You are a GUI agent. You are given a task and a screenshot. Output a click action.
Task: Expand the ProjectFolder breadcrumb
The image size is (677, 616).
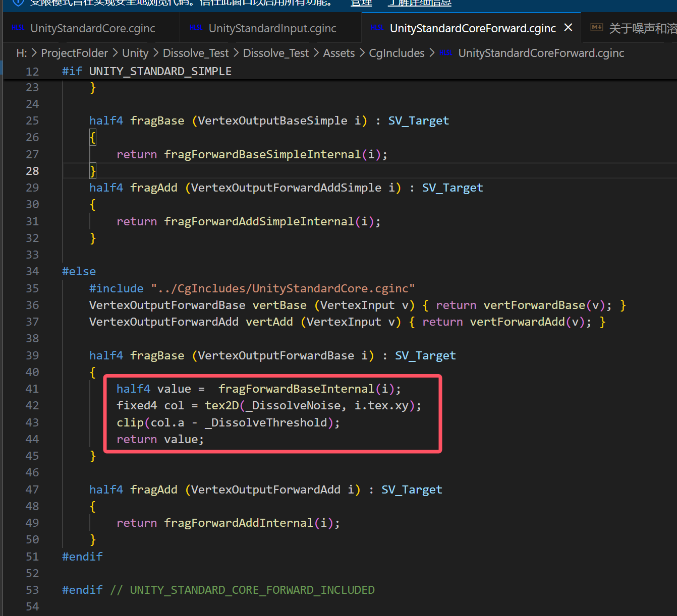(74, 53)
